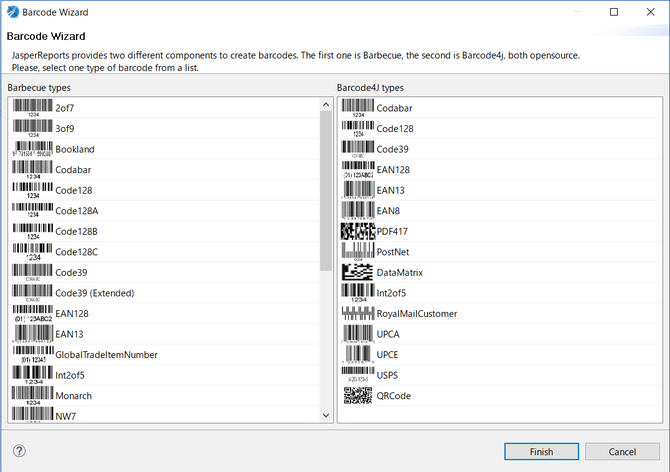The width and height of the screenshot is (670, 472).
Task: Pick the Barbecue EAN13 barcode icon
Action: (33, 334)
